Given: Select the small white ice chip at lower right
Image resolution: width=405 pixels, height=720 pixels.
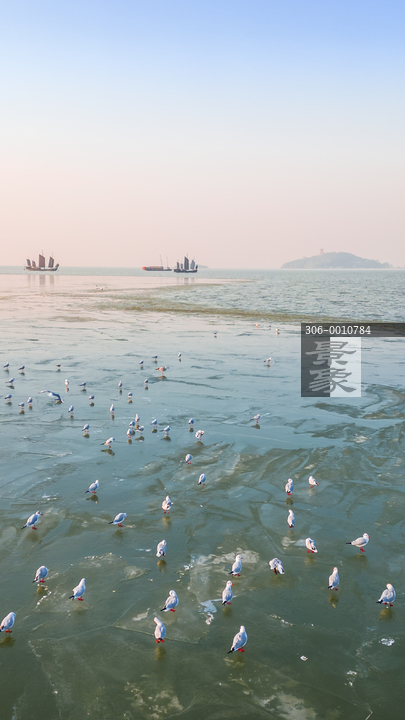Looking at the screenshot, I should [x=387, y=641].
